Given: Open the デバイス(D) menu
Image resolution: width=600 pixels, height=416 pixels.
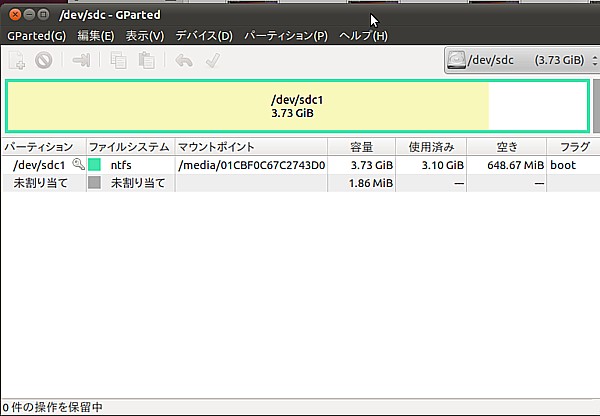Looking at the screenshot, I should 204,36.
